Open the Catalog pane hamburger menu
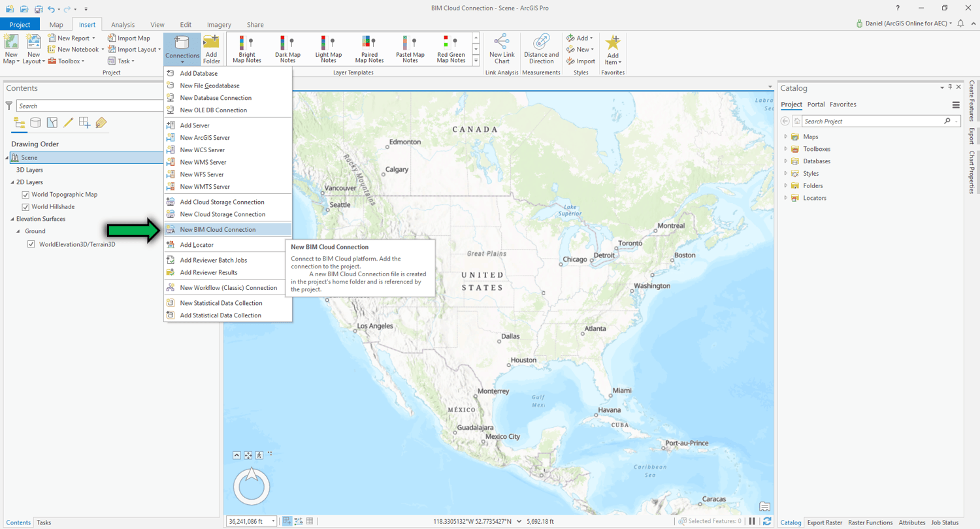Screen dimensions: 980x529 point(956,104)
